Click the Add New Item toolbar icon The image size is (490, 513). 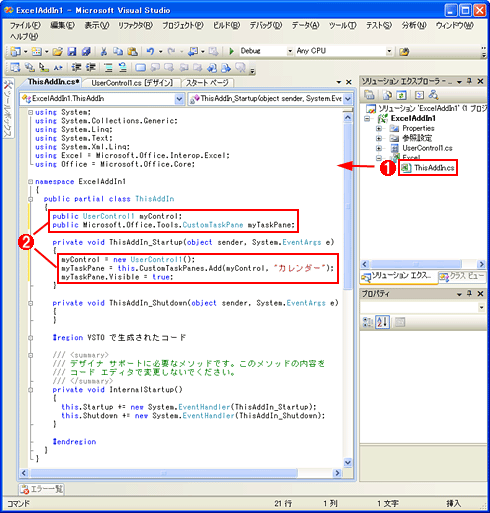(36, 51)
